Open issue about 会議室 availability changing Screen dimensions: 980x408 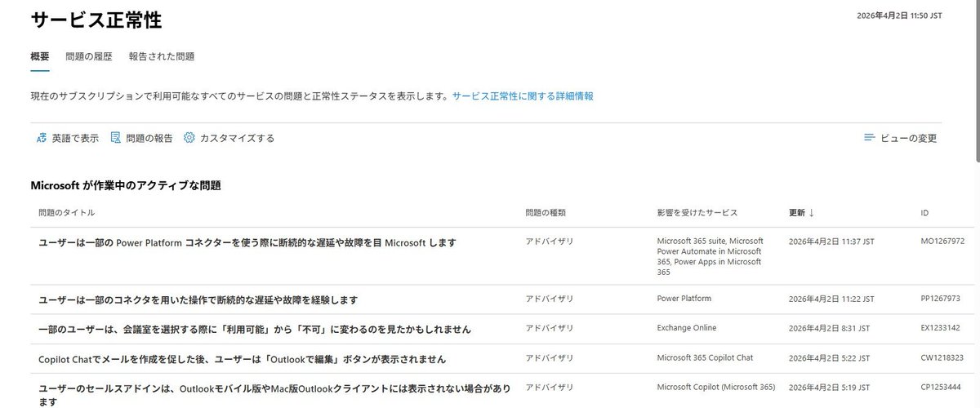point(255,329)
